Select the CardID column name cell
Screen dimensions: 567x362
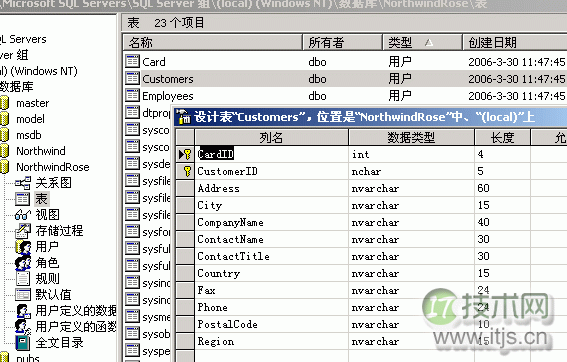coord(272,154)
